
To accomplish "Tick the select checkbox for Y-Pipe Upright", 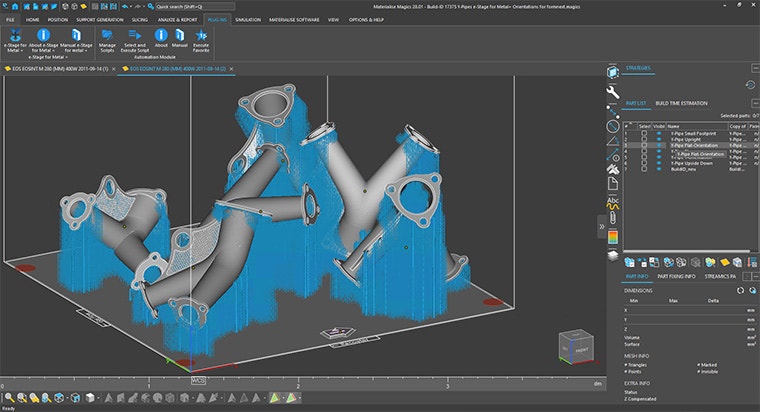I will [644, 139].
